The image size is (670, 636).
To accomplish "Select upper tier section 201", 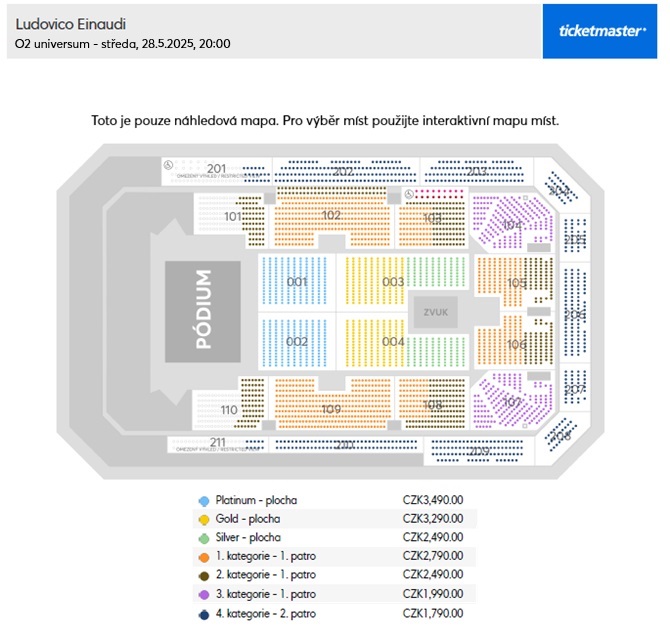I will (216, 169).
